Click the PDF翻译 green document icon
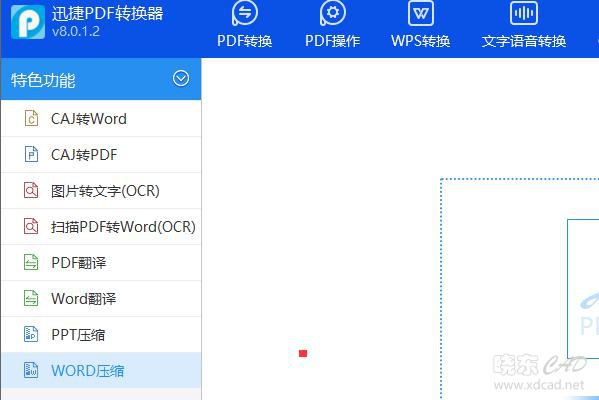The width and height of the screenshot is (599, 400). (x=31, y=262)
